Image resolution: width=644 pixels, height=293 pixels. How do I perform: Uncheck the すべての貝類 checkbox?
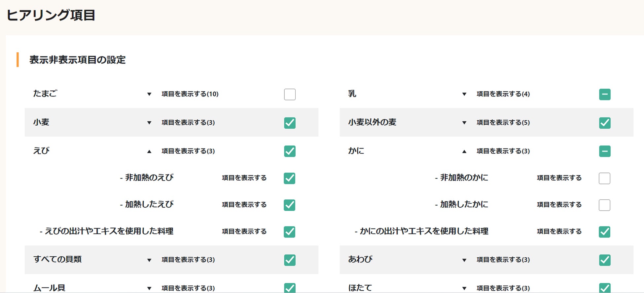pyautogui.click(x=290, y=260)
